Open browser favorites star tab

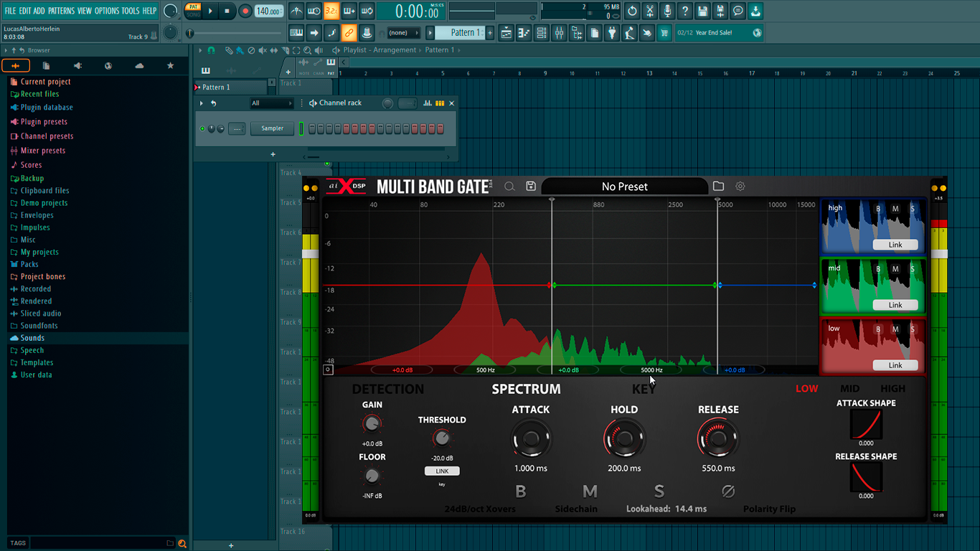(x=170, y=66)
